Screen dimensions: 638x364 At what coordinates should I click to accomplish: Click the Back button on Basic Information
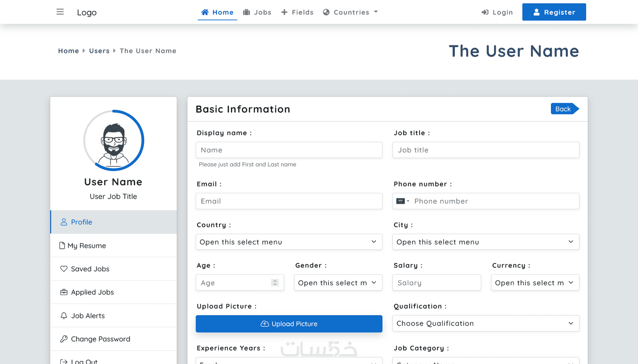[x=563, y=109]
